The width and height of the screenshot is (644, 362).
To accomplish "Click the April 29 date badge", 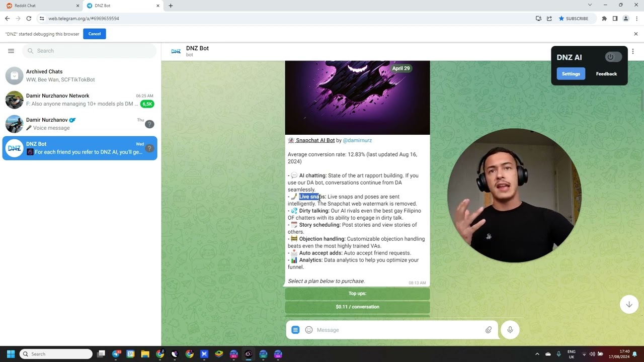I will [x=401, y=68].
